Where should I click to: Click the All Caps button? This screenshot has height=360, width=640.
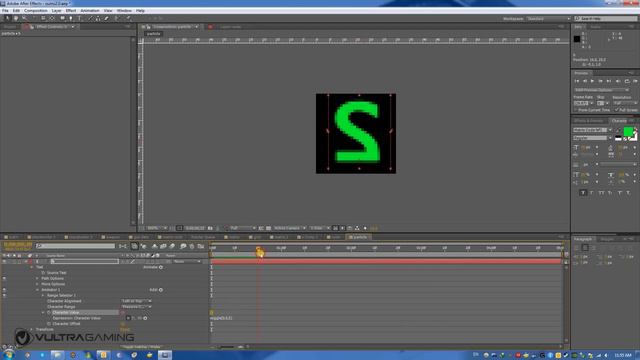point(601,193)
